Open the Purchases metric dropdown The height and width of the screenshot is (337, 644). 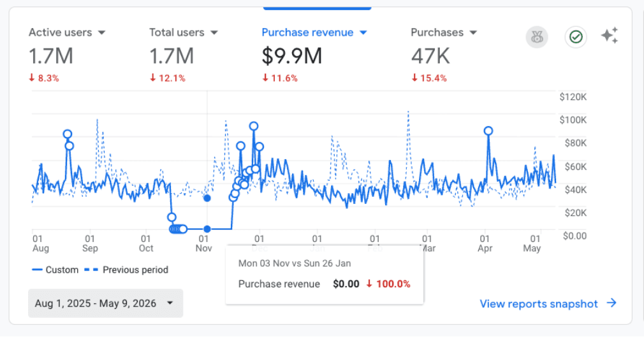(x=444, y=32)
